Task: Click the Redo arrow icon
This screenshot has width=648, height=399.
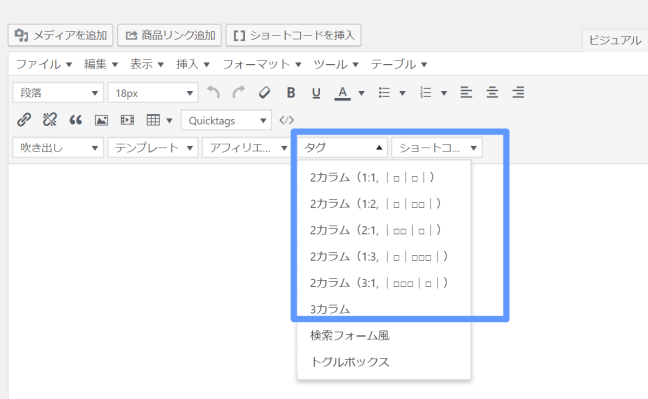Action: coord(238,93)
